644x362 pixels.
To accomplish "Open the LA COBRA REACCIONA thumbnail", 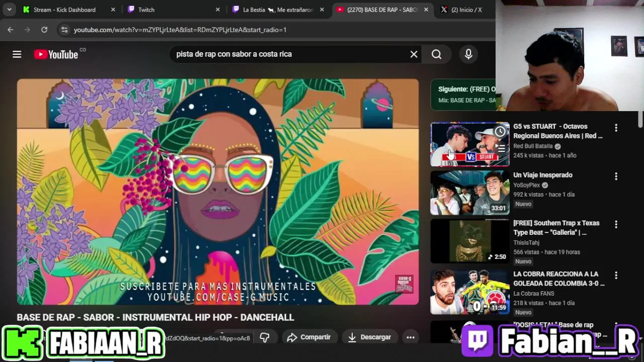I will point(470,292).
